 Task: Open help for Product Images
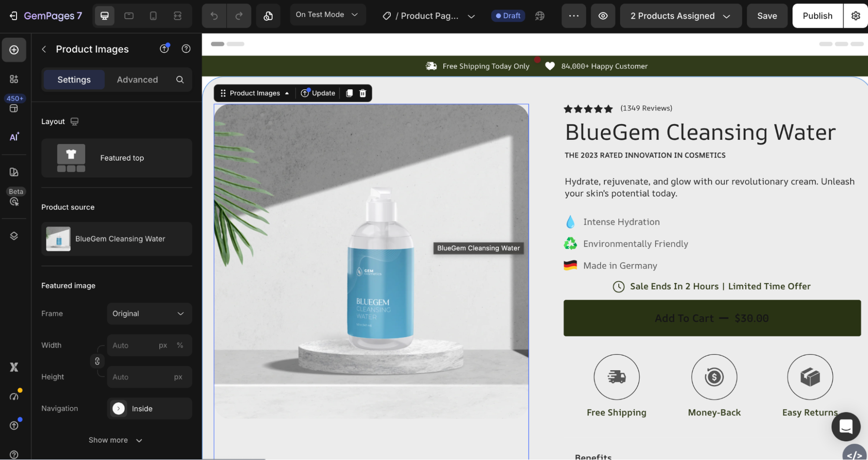[x=186, y=49]
